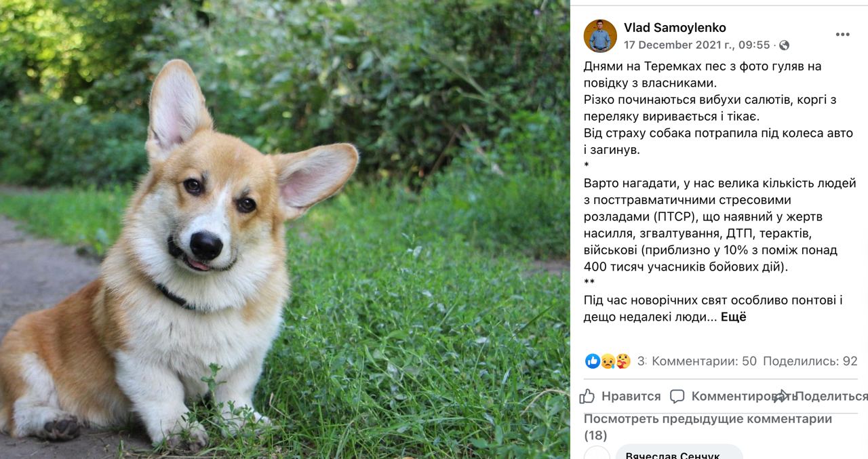868x459 pixels.
Task: Open the Поделились: 92 shares list
Action: coord(810,361)
